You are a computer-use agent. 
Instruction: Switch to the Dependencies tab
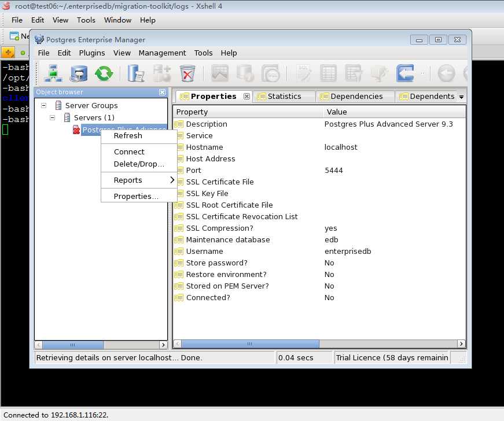[355, 97]
